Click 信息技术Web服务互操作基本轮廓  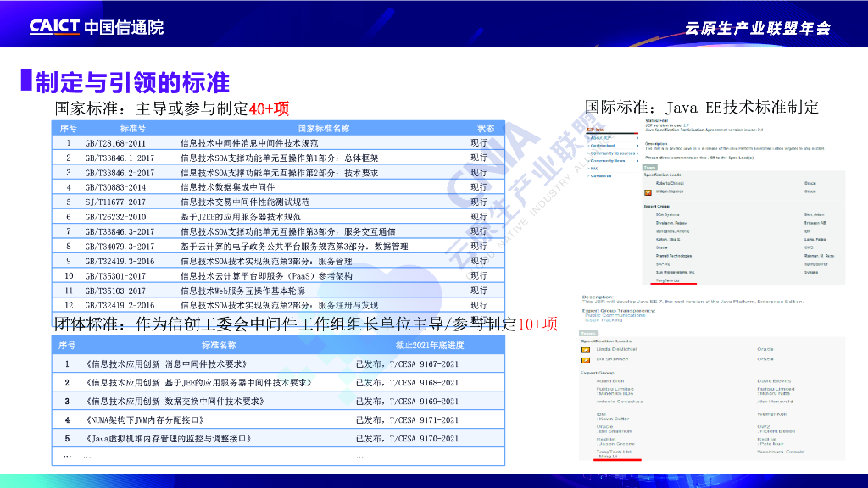pos(242,291)
